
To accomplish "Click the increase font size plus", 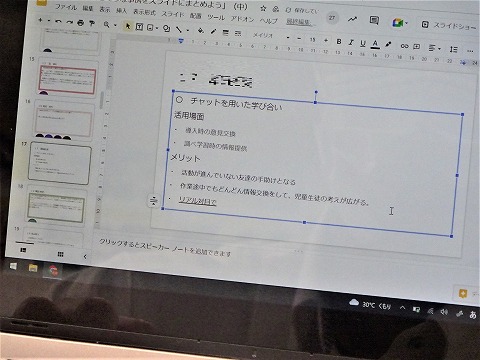I will (326, 40).
